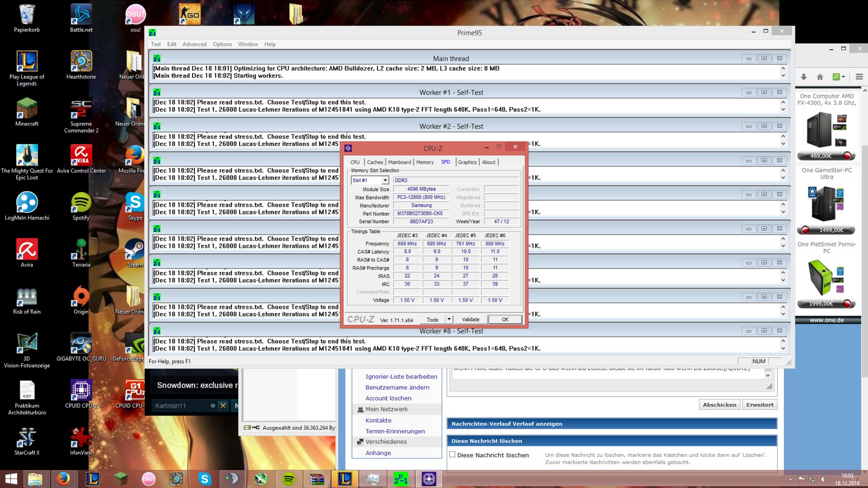Open the Advanced menu in Prime95

coord(194,44)
